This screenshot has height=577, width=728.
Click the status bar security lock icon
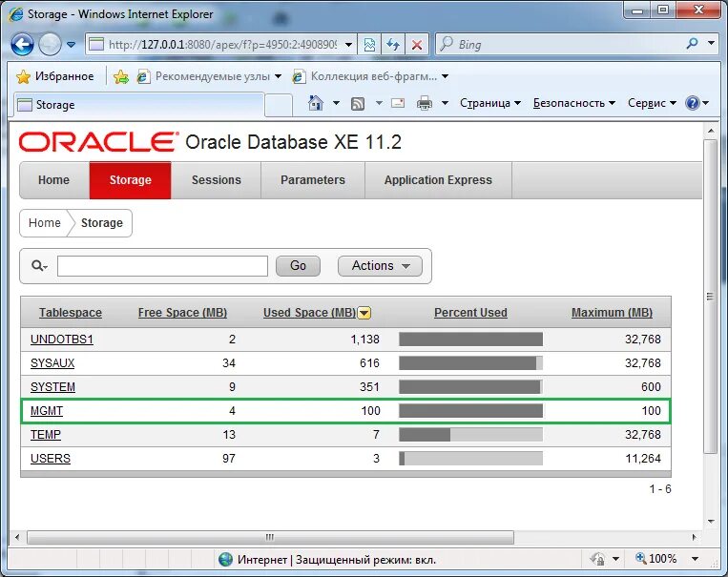pos(597,559)
